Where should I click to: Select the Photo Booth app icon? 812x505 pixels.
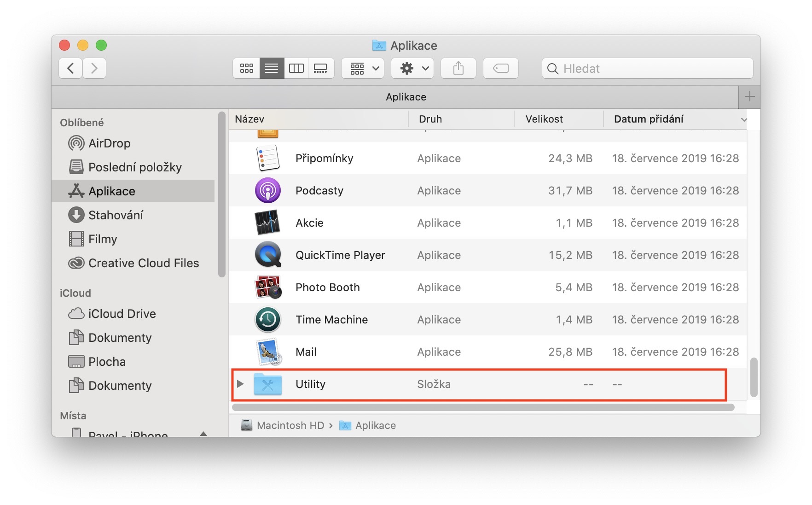point(268,287)
